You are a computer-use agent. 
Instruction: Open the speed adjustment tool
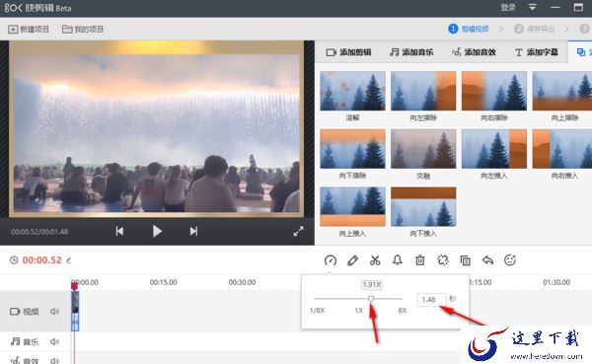pos(331,260)
